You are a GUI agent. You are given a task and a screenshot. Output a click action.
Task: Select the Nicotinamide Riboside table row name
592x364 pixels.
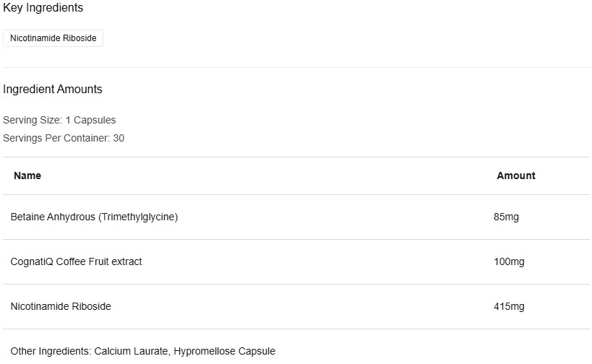pyautogui.click(x=61, y=306)
